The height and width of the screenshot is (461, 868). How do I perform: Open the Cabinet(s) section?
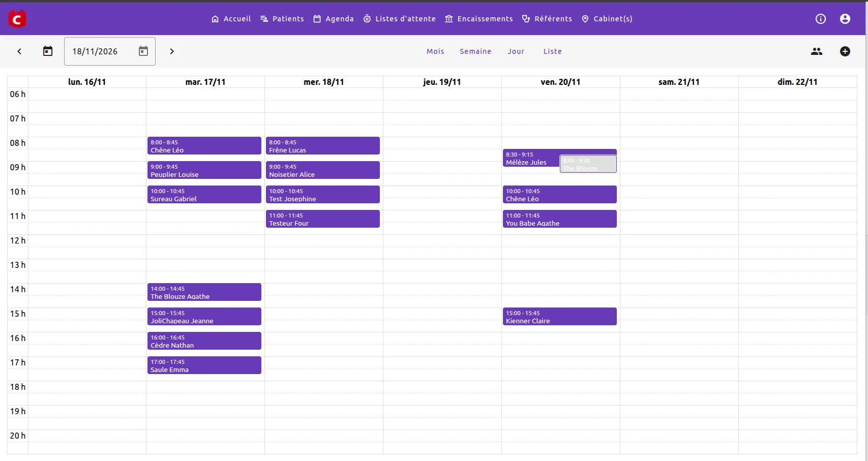click(607, 19)
